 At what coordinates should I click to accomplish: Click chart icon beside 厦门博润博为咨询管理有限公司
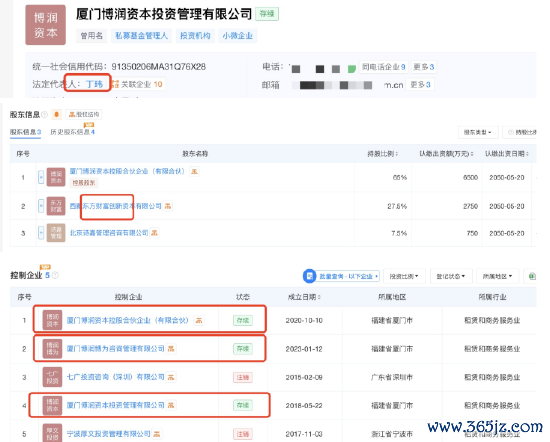click(x=171, y=349)
